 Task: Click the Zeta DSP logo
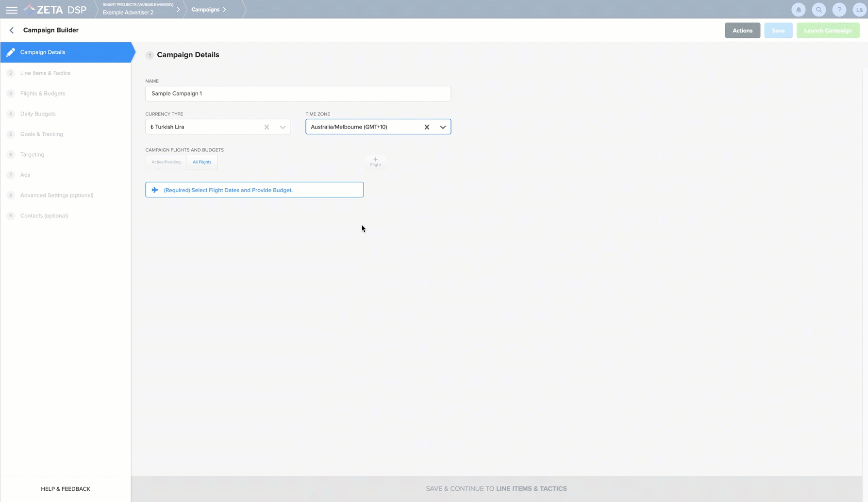pyautogui.click(x=55, y=10)
